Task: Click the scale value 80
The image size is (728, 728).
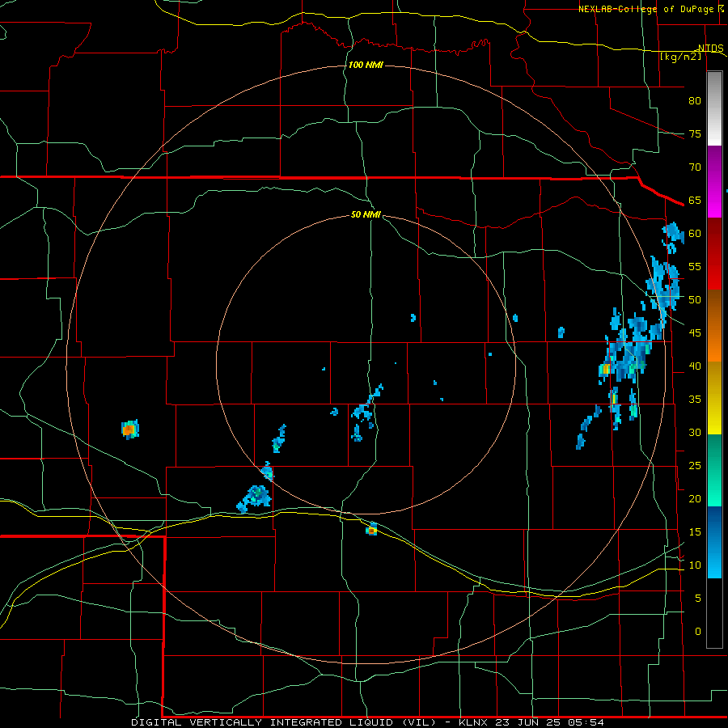Action: pyautogui.click(x=695, y=101)
